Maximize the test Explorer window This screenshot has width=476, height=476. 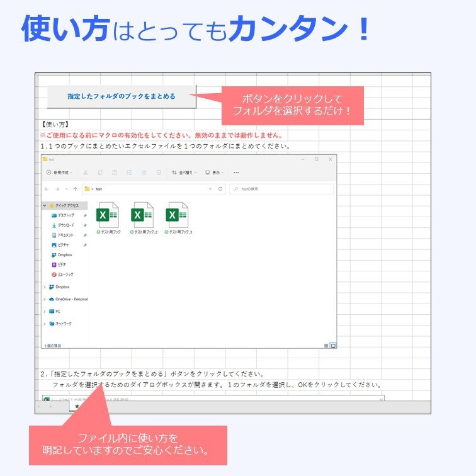tap(316, 159)
